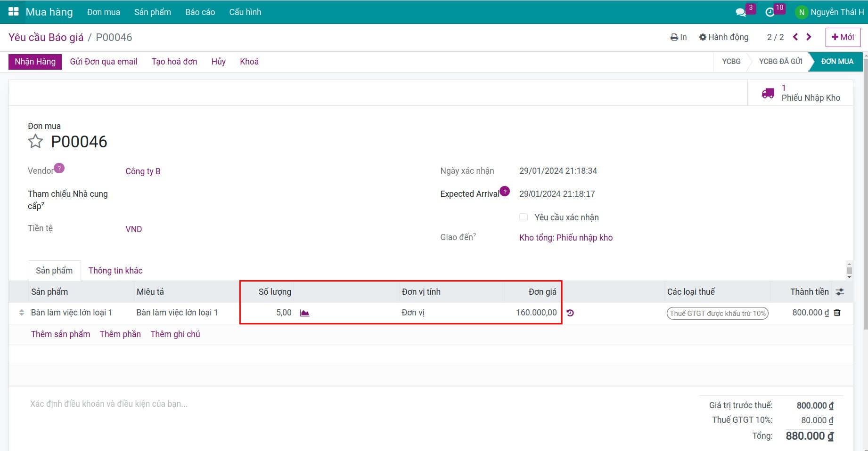Open the apps grid home menu

point(13,12)
